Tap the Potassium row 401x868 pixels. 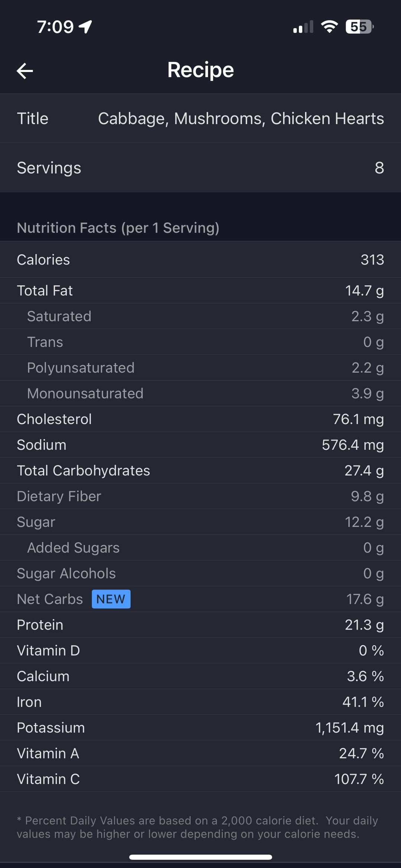pos(200,728)
